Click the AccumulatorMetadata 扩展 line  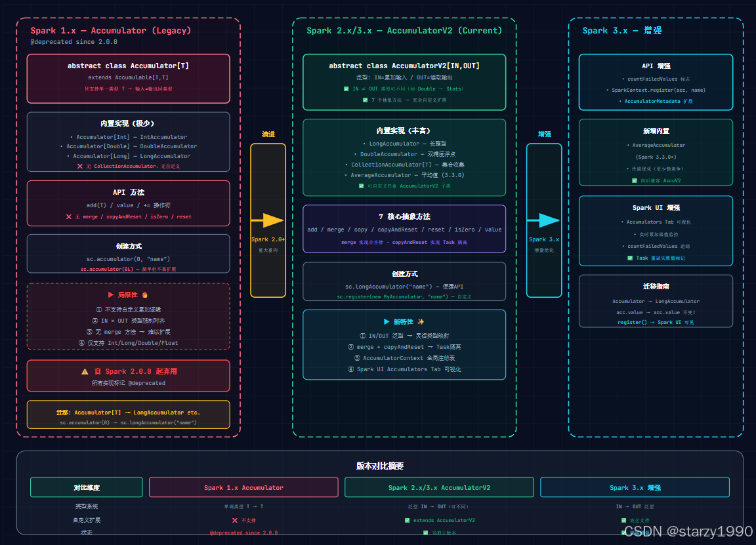point(656,101)
